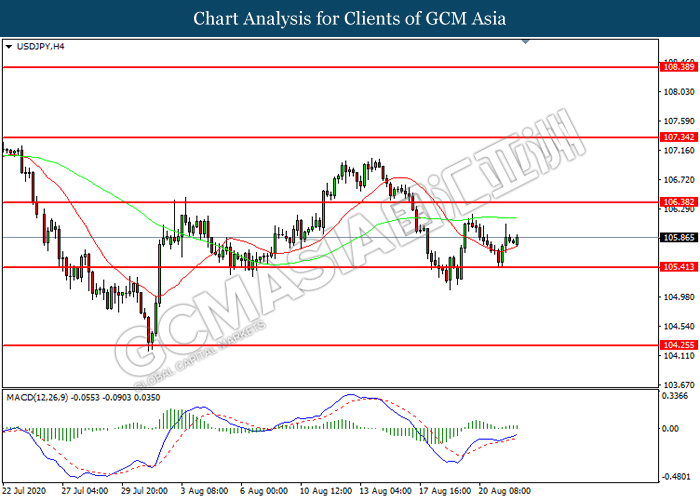
Task: Click the 6 Aug 00:00 time label
Action: [x=264, y=491]
